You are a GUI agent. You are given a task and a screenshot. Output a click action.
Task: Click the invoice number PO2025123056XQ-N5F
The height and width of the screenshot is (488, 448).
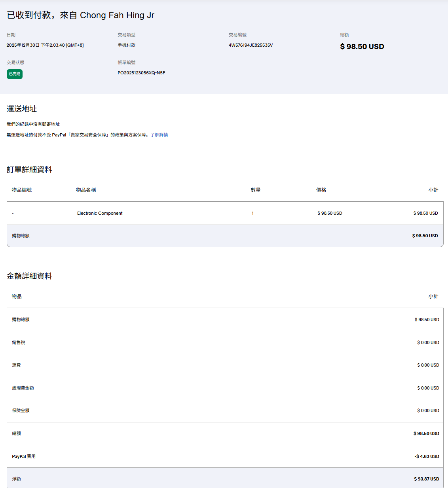tap(141, 73)
